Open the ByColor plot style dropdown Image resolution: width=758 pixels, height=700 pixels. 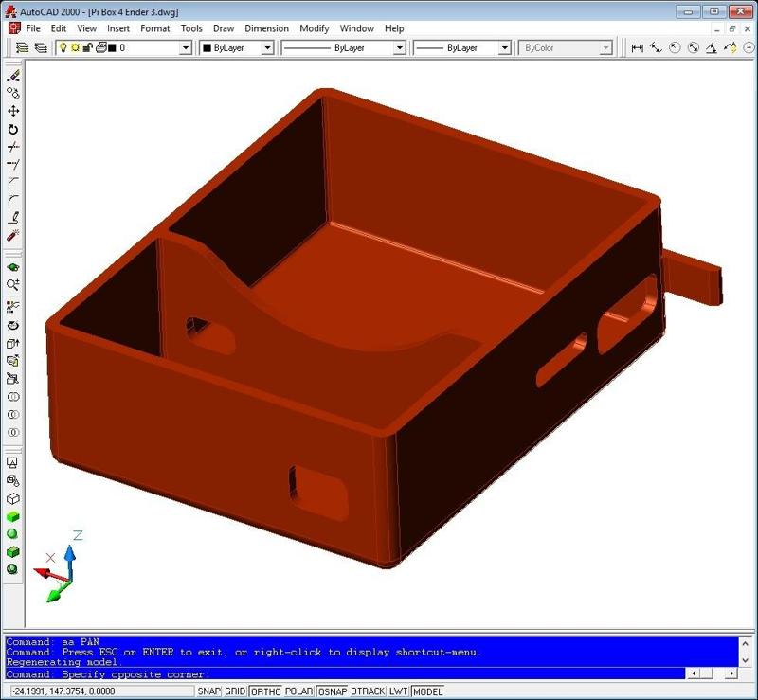605,48
